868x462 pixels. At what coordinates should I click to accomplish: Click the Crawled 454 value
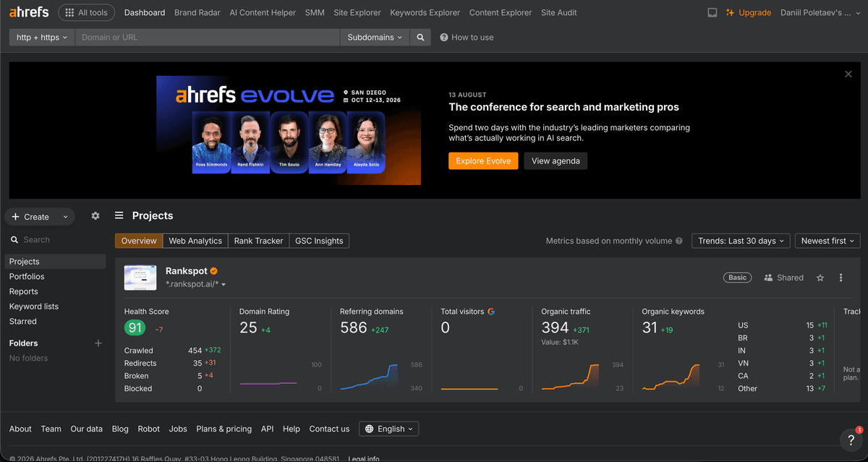click(x=195, y=350)
